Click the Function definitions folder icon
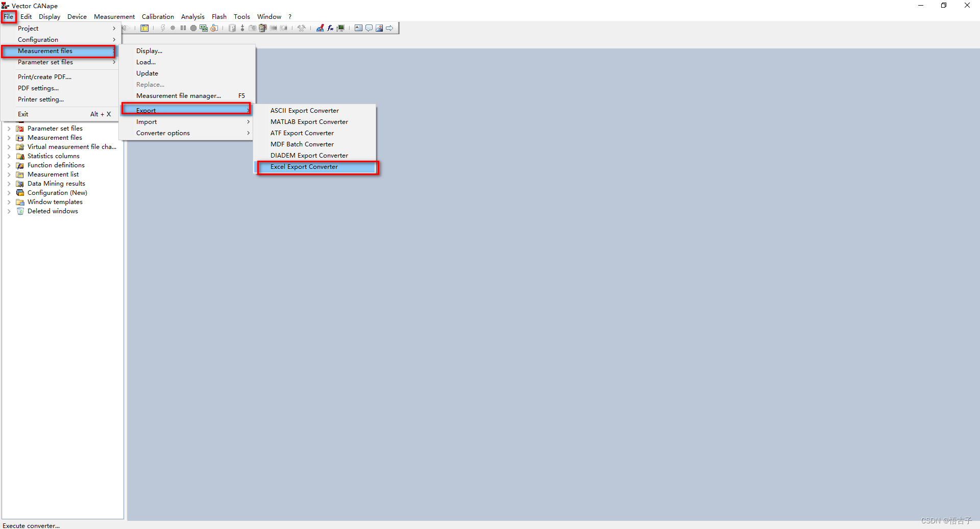Screen dimensions: 980x529 20,165
